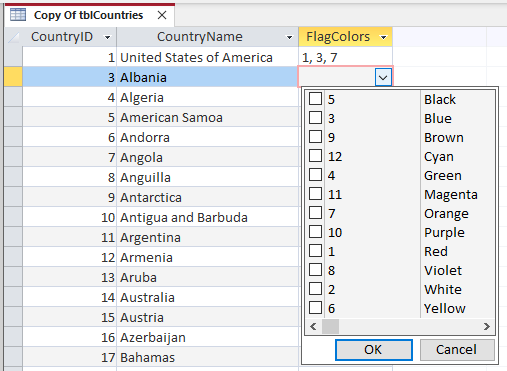Tick the White color checkbox
Viewport: 507px width, 371px height.
(315, 289)
